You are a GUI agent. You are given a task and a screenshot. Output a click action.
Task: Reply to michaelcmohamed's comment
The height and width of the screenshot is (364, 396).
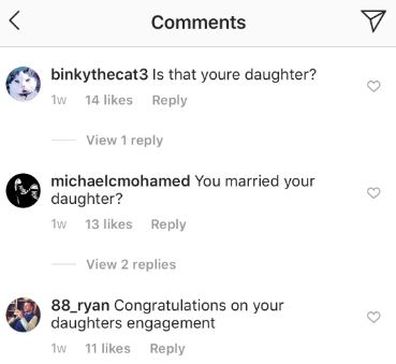[169, 224]
